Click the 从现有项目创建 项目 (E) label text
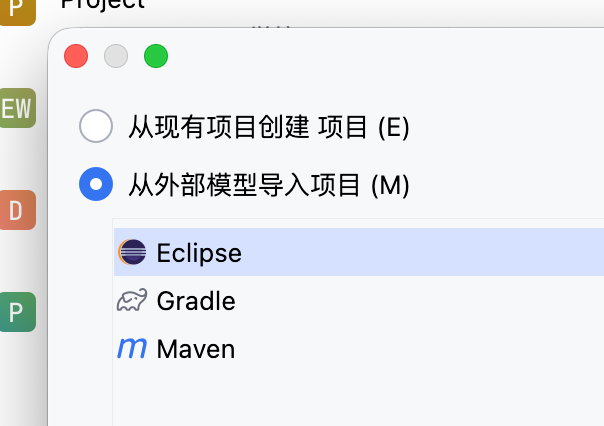 (x=269, y=127)
